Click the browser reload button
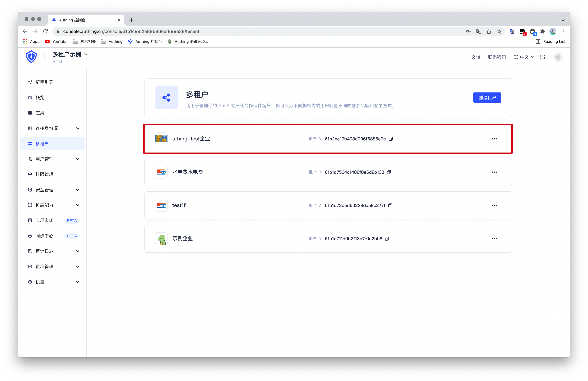Viewport: 588px width, 381px height. coord(46,31)
